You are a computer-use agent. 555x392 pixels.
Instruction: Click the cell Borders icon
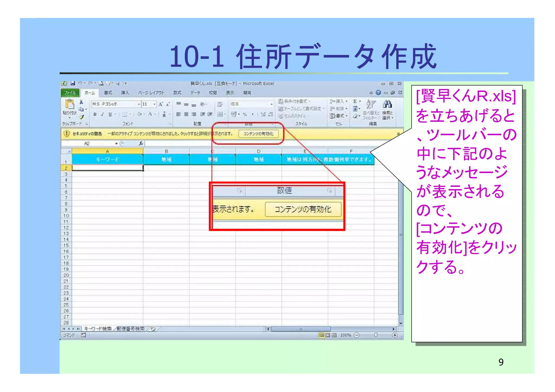tap(124, 114)
